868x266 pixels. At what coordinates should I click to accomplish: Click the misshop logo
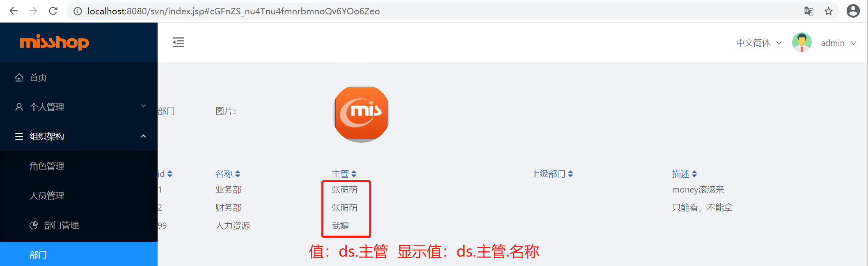coord(55,42)
